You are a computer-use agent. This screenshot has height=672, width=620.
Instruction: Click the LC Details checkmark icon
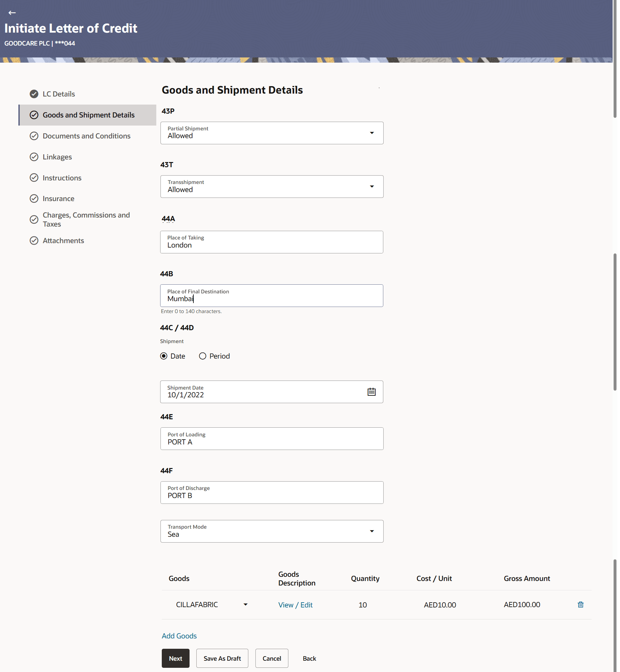34,94
